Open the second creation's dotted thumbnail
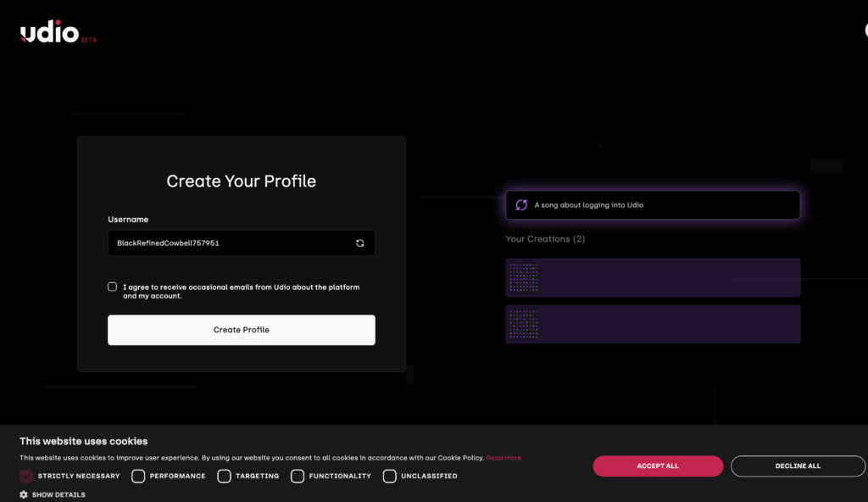868x502 pixels. [x=524, y=324]
